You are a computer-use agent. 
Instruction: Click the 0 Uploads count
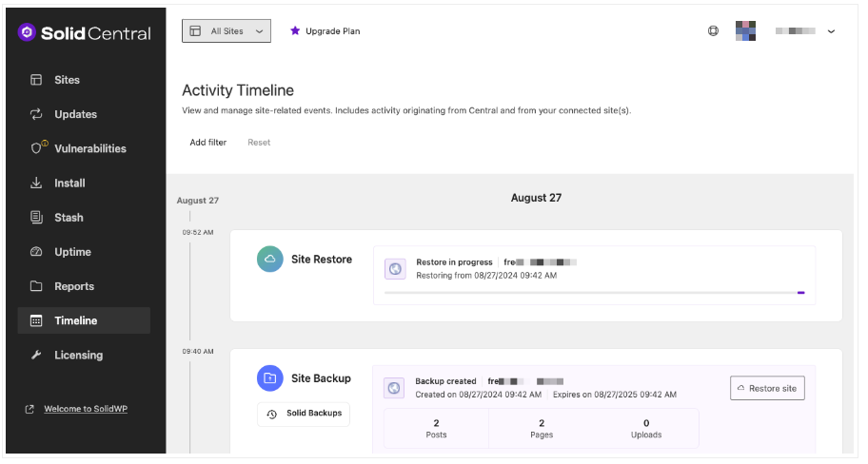[646, 429]
